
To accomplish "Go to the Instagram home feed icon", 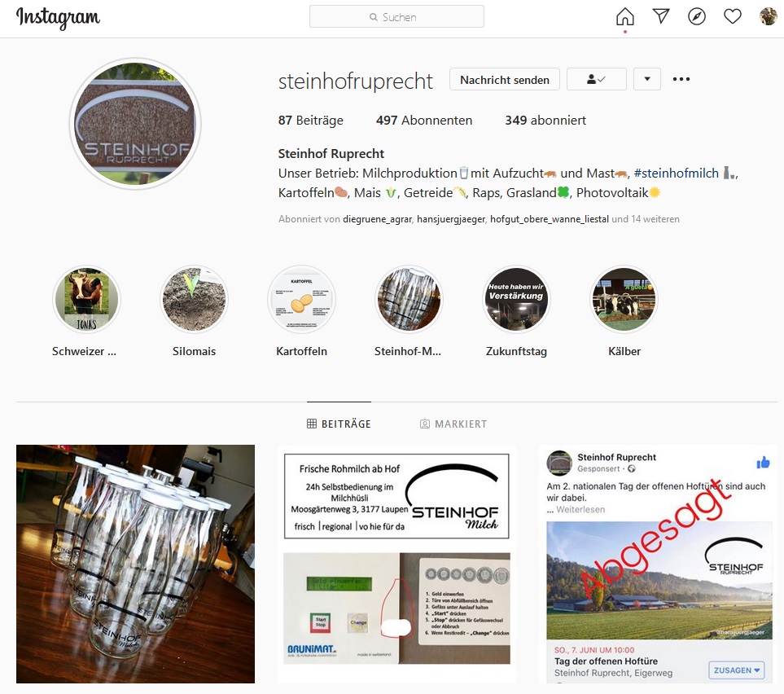I will click(625, 17).
